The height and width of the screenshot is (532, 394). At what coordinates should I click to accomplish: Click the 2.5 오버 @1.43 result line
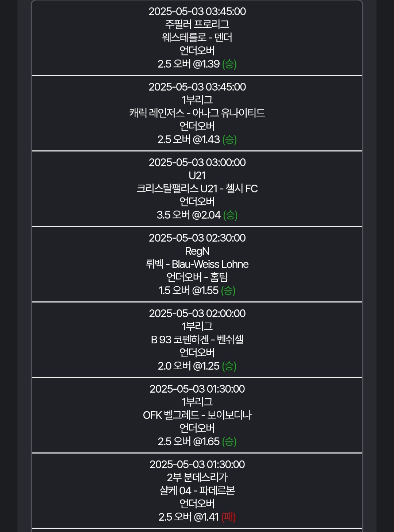[x=189, y=139]
